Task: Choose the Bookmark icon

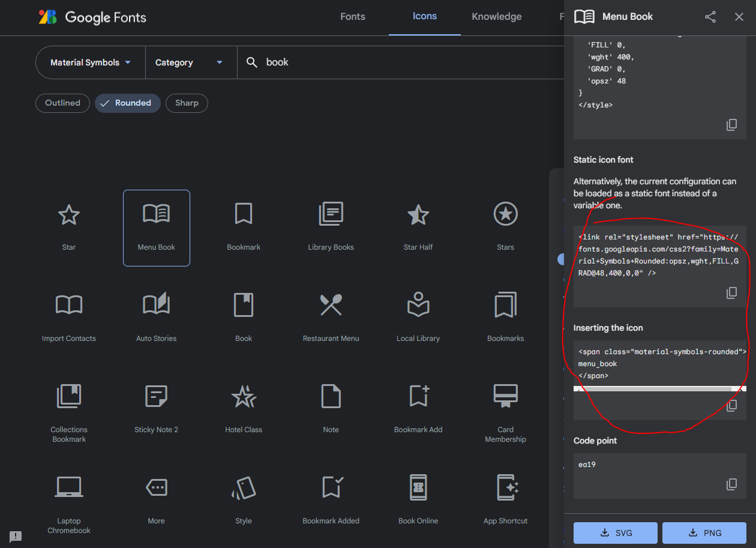Action: tap(244, 214)
